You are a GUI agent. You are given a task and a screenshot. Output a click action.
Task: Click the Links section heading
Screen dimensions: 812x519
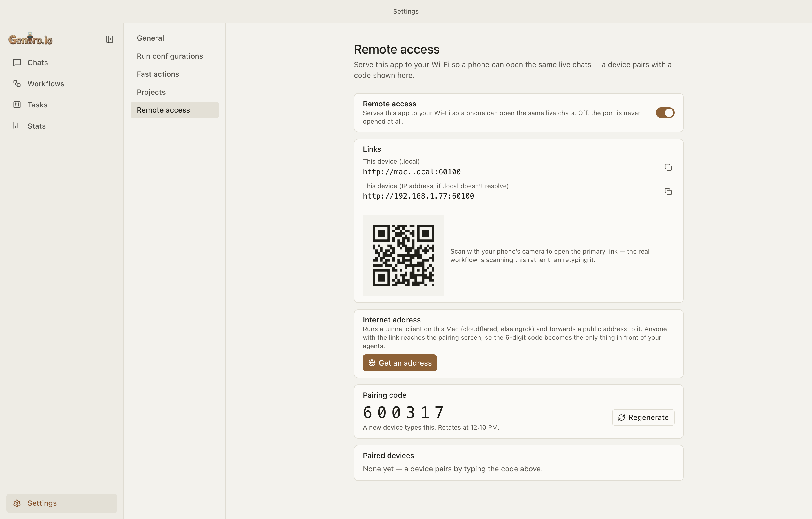[x=372, y=149]
